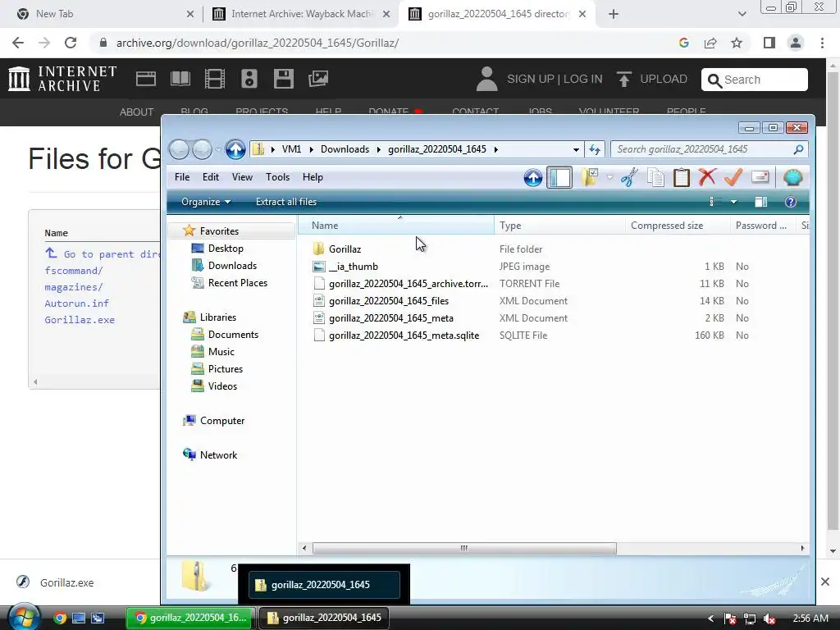Screen dimensions: 840x630
Task: Open the Organize dropdown
Action: coord(206,202)
